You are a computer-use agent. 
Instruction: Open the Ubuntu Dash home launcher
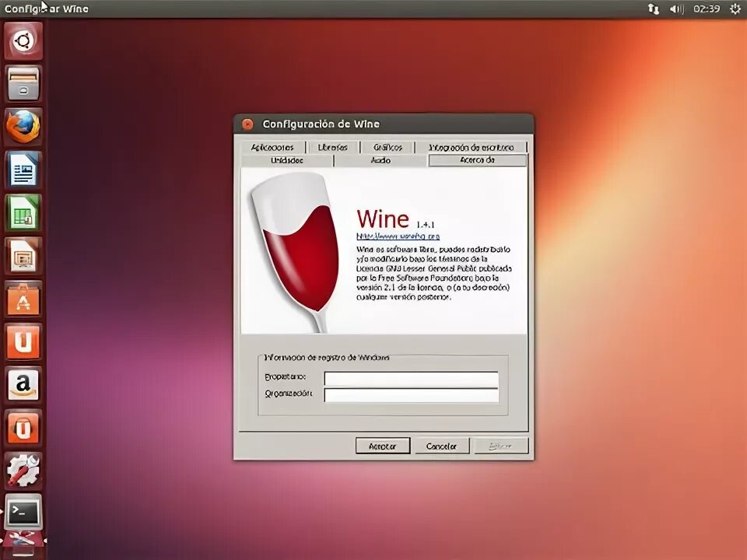(23, 41)
